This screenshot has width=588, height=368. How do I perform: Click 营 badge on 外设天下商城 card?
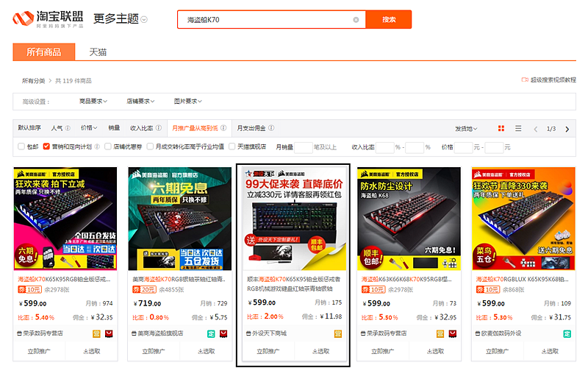[x=338, y=333]
